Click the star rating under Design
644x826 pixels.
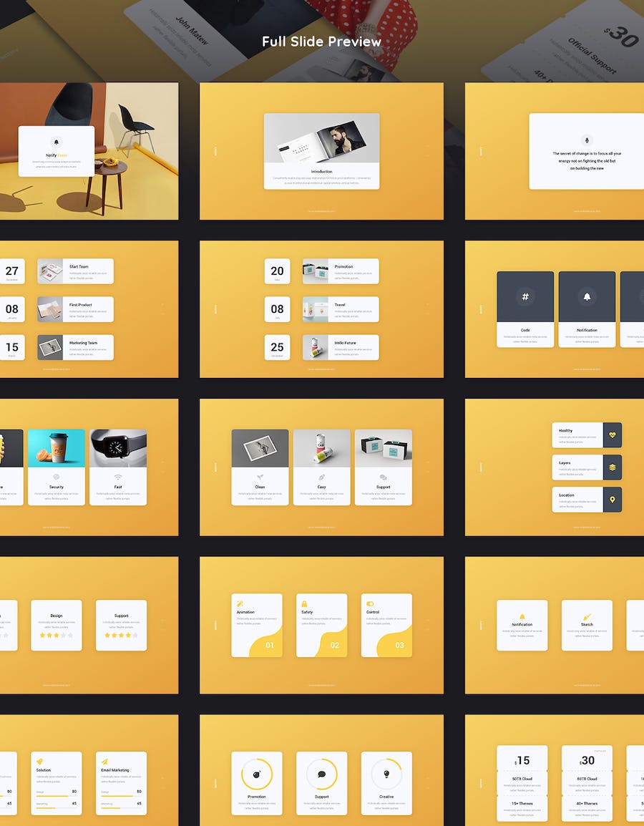coord(57,635)
